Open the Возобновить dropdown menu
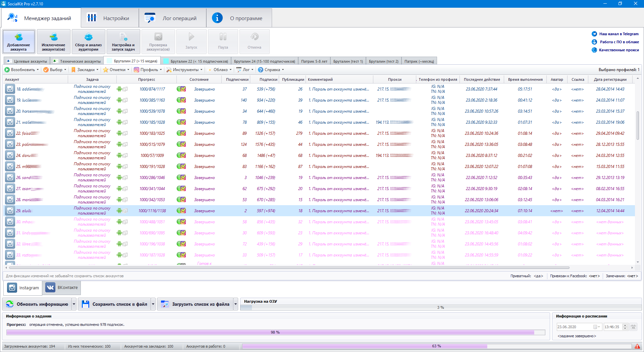Viewport: 644px width, 352px height. [21, 70]
